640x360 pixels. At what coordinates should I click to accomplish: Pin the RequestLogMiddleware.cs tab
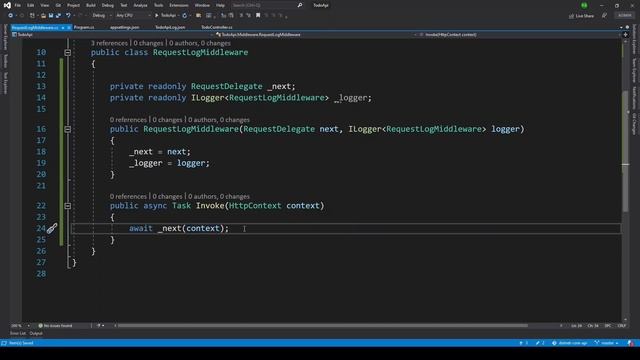[63, 27]
